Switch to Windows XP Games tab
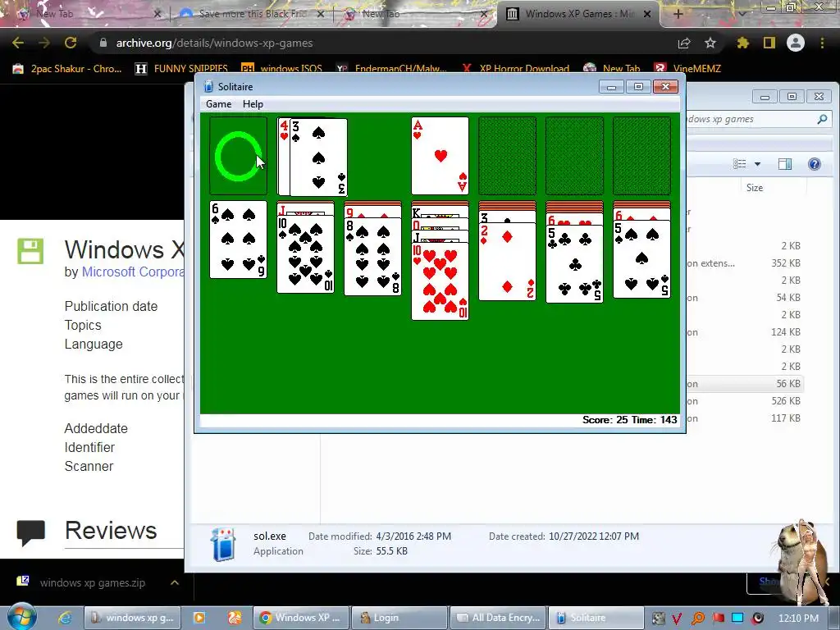The image size is (840, 630). click(x=577, y=14)
